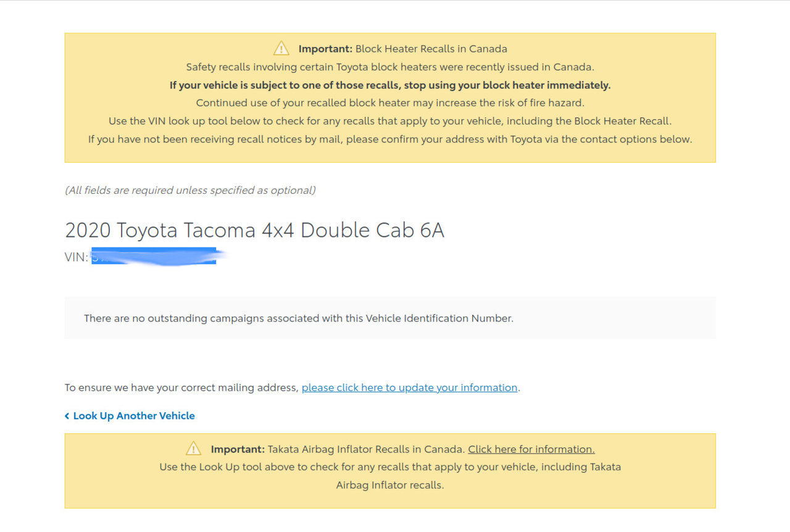Viewport: 790px width, 532px height.
Task: Click the 'If you have not been receiving recall notices' line
Action: tap(390, 139)
